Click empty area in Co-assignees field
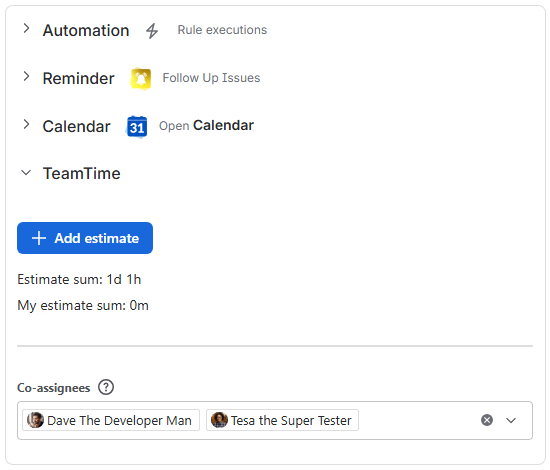Screen dimensions: 550x470 pos(417,420)
